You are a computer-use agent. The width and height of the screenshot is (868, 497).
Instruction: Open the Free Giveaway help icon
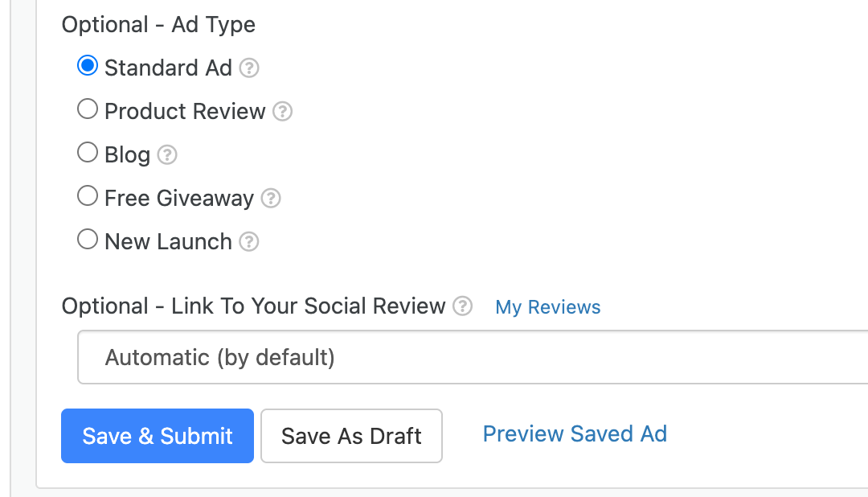click(x=272, y=198)
